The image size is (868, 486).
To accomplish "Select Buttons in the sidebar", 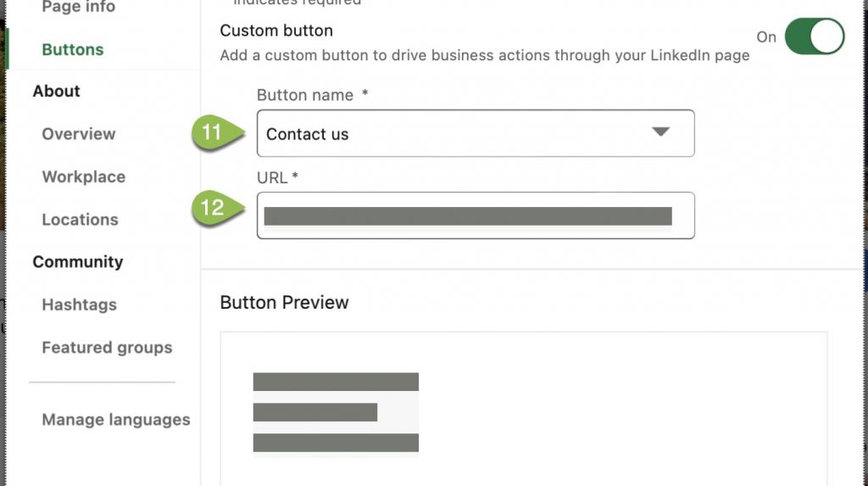I will pos(73,49).
